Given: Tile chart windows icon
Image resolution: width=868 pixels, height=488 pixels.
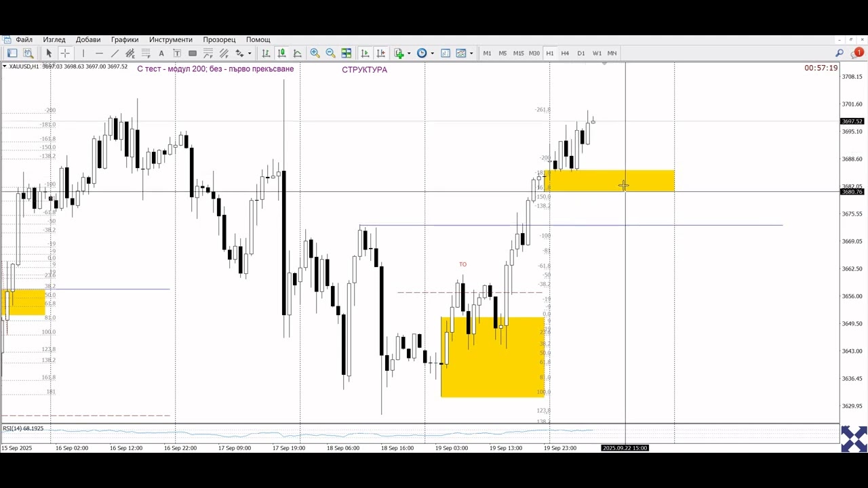Looking at the screenshot, I should (347, 53).
